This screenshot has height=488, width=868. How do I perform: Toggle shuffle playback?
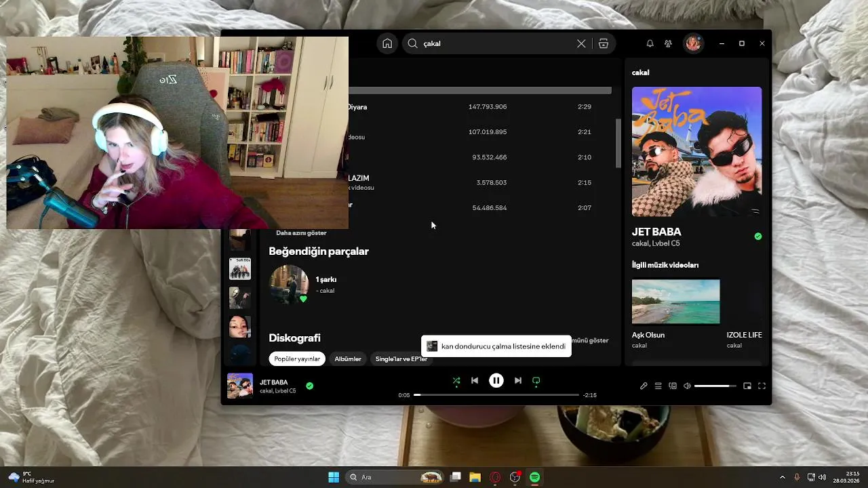(456, 381)
